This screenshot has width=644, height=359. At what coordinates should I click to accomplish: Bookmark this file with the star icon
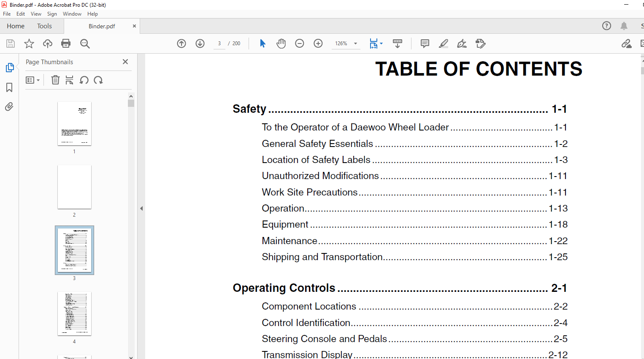click(29, 44)
